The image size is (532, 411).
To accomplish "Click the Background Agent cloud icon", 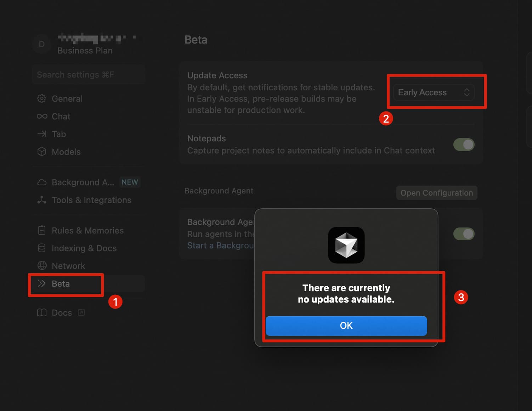I will [x=42, y=182].
